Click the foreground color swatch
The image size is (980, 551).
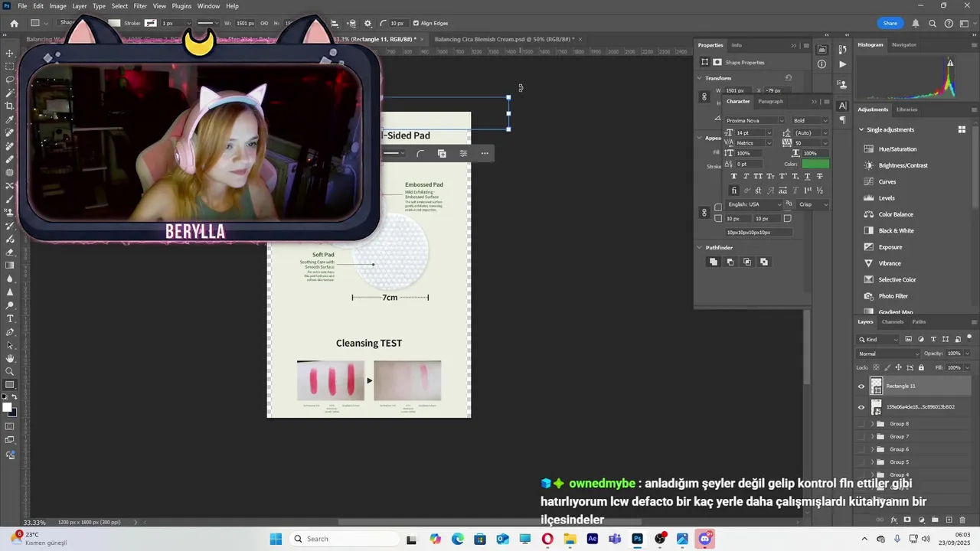point(8,407)
